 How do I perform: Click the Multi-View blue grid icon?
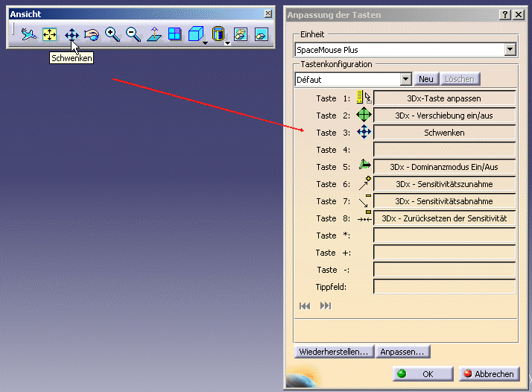point(175,34)
